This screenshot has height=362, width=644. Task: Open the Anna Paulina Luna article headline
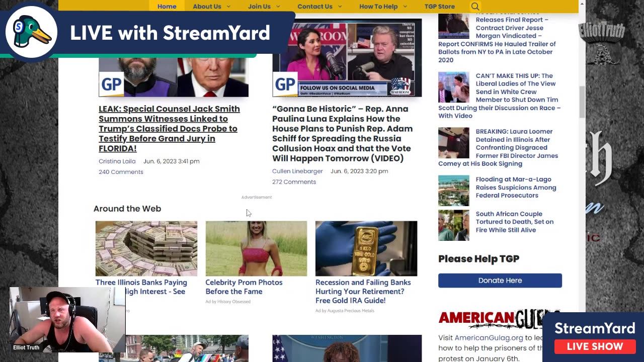tap(342, 133)
